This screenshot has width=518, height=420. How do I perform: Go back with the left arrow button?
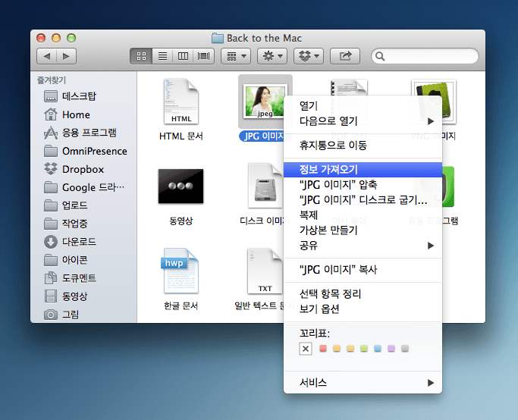(x=46, y=56)
